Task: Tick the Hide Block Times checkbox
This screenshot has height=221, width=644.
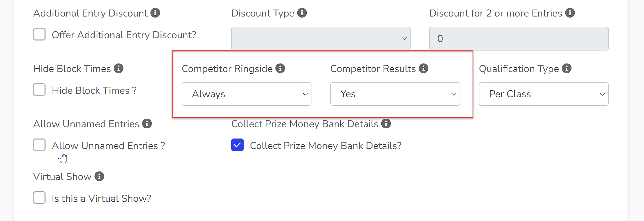Action: (x=39, y=90)
